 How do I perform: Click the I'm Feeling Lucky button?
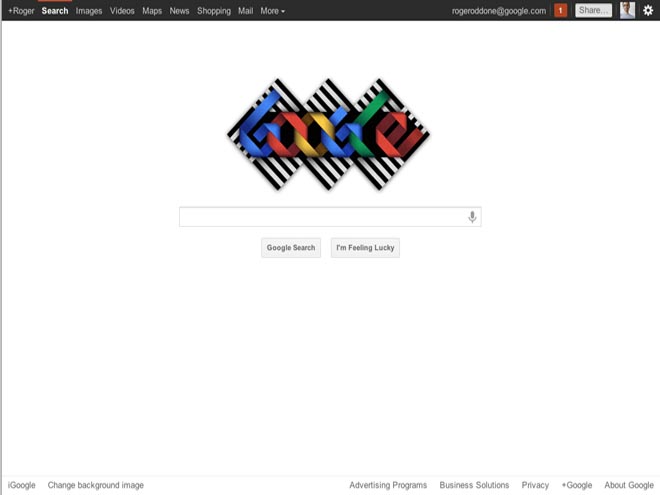click(x=365, y=248)
